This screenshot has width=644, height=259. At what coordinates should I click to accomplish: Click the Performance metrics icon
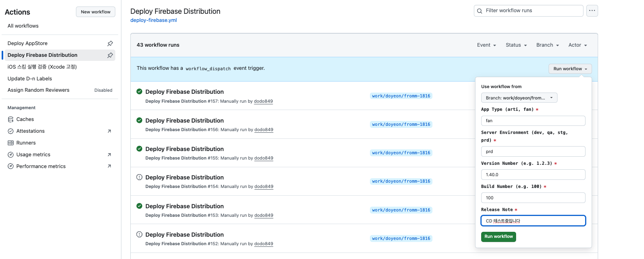point(11,166)
